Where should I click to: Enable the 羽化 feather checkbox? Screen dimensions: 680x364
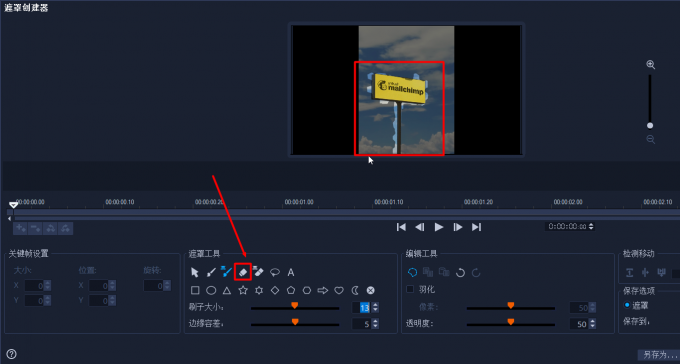coord(410,289)
